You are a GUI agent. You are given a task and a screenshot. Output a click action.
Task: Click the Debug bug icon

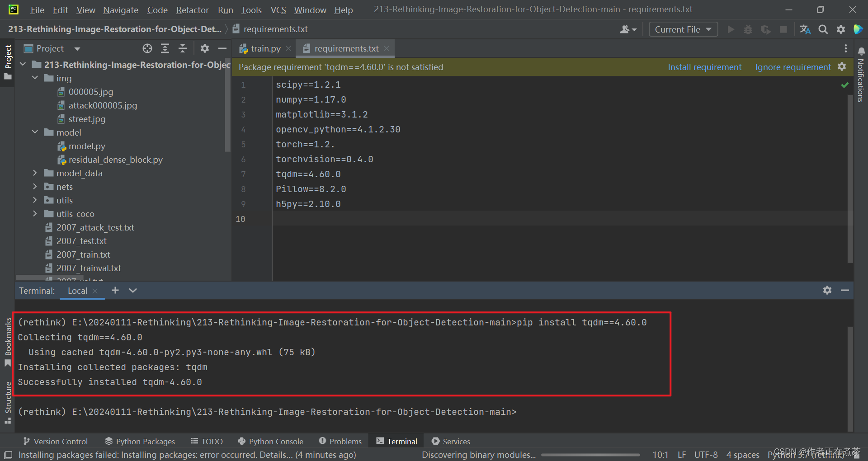tap(748, 29)
